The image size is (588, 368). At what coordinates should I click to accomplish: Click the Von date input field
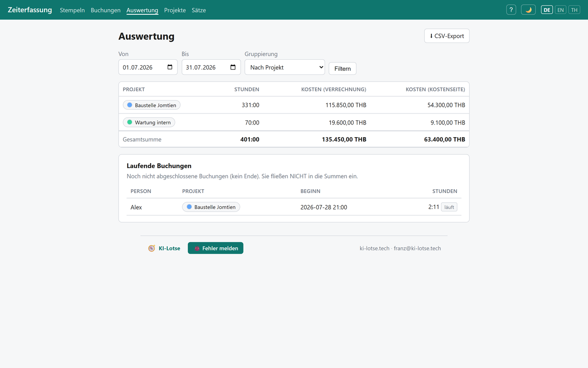pyautogui.click(x=148, y=67)
